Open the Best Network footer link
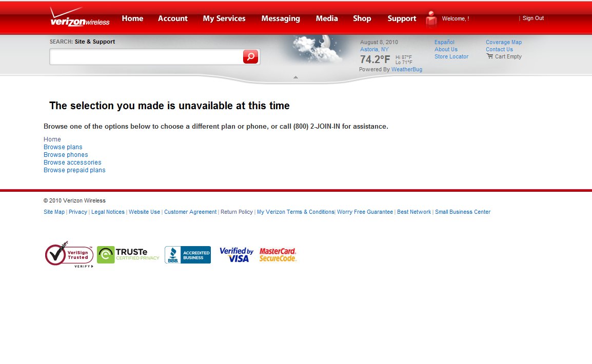 coord(414,212)
